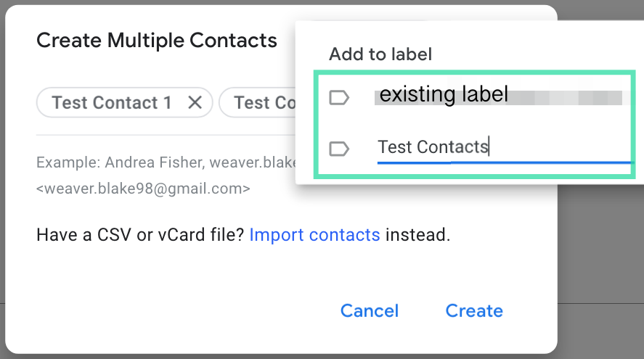Click label icon beside Test Contacts field
The image size is (644, 359).
coord(339,149)
